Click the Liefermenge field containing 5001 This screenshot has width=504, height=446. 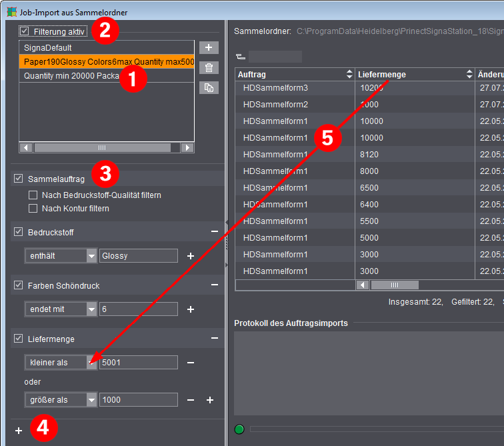pyautogui.click(x=139, y=363)
